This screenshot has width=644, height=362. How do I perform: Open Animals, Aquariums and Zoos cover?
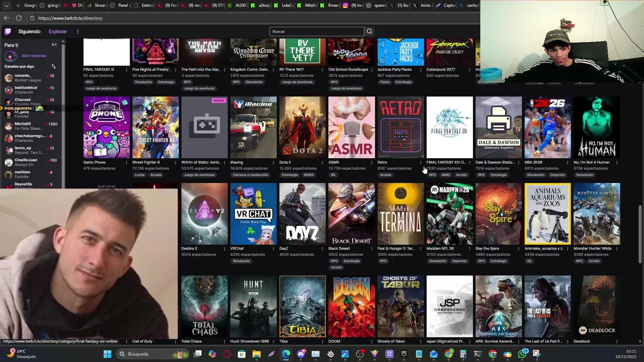(x=547, y=214)
